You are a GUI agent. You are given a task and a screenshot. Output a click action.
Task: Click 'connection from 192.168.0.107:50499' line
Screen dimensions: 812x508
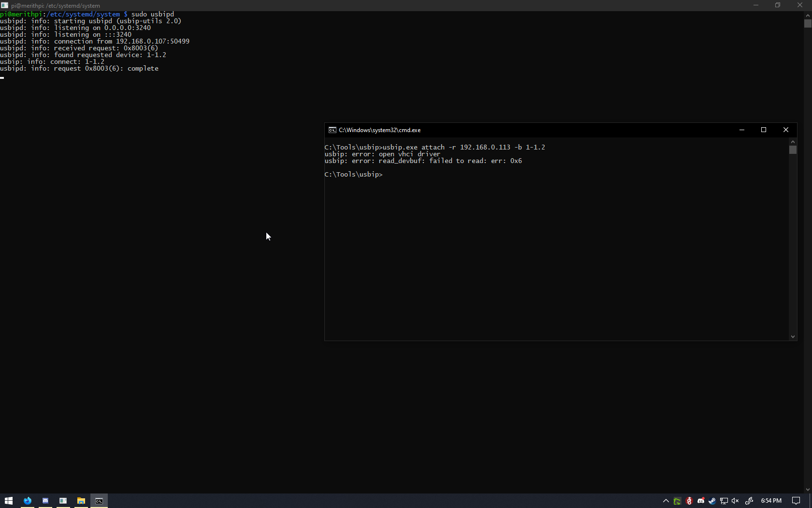coord(95,41)
